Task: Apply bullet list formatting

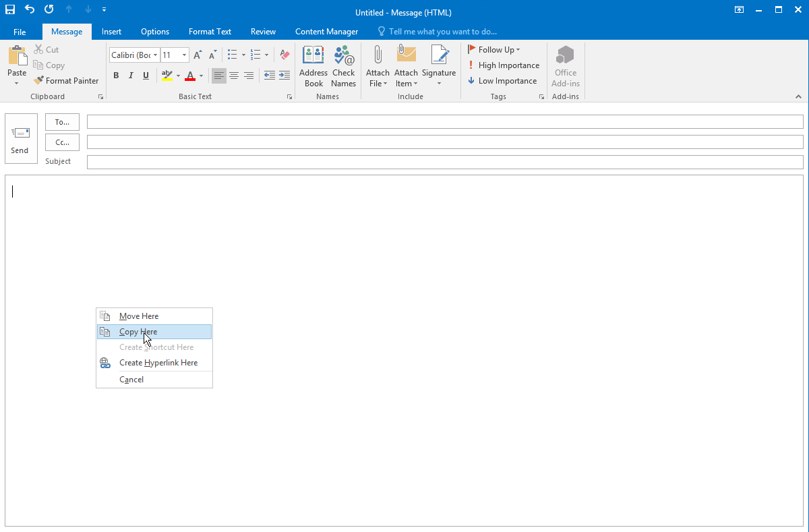Action: tap(233, 55)
